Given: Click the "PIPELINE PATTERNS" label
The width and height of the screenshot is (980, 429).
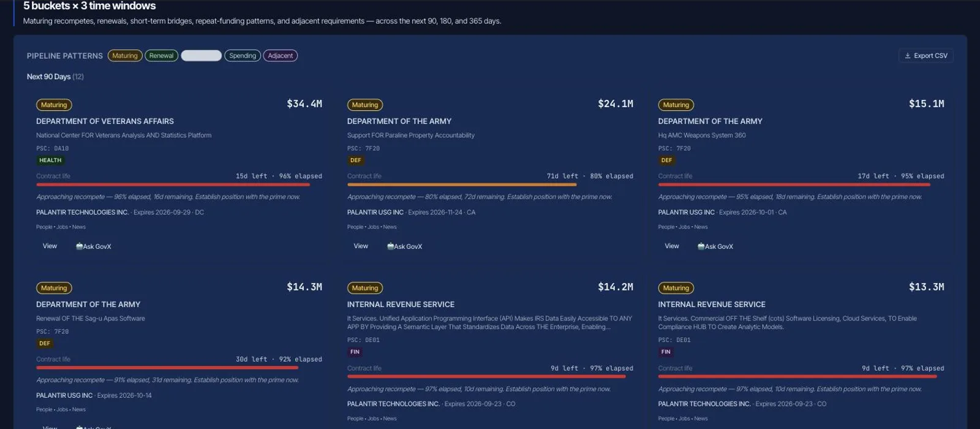Looking at the screenshot, I should [65, 56].
